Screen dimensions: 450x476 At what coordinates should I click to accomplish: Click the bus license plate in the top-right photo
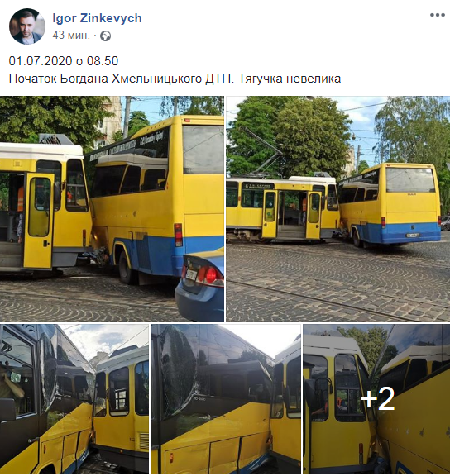click(x=413, y=235)
